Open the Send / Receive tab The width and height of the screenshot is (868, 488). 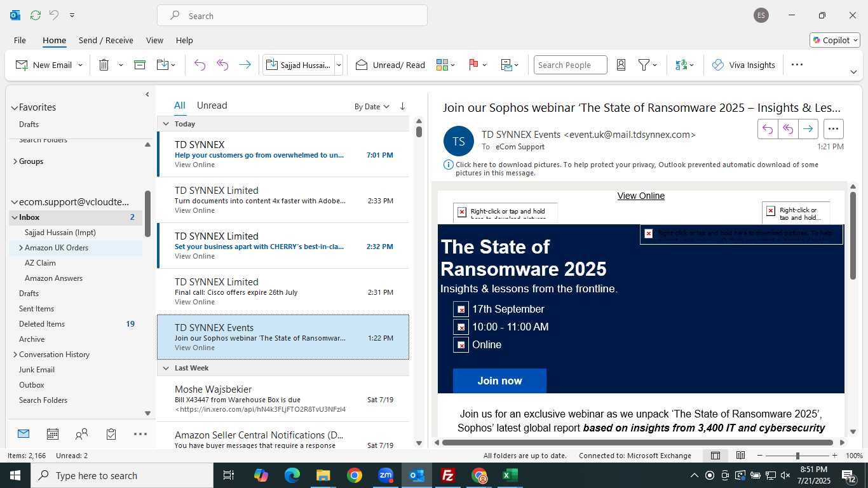point(106,40)
